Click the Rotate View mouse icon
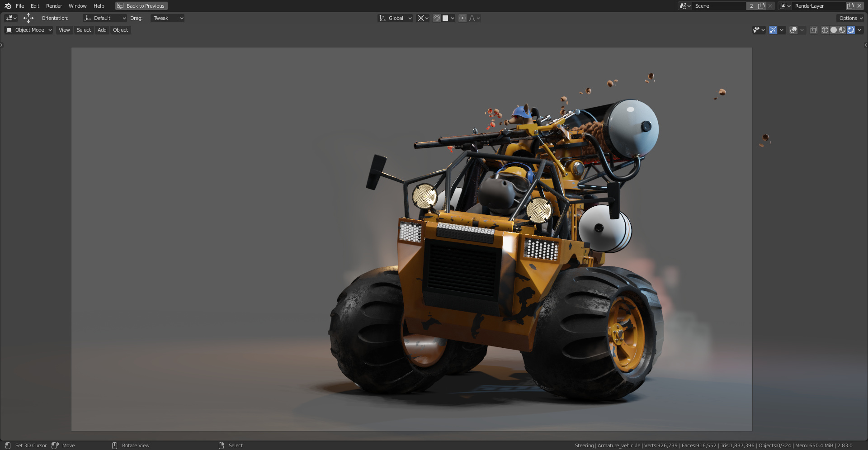The height and width of the screenshot is (450, 868). tap(114, 445)
